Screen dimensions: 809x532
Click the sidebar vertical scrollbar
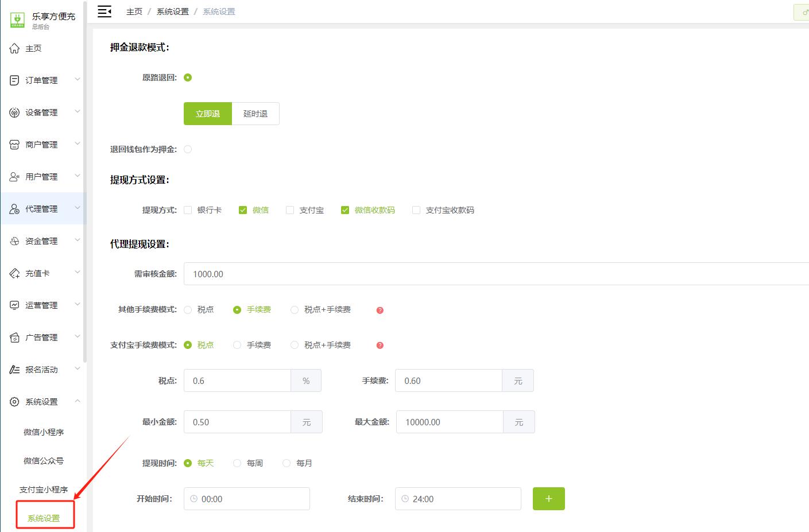pyautogui.click(x=85, y=181)
